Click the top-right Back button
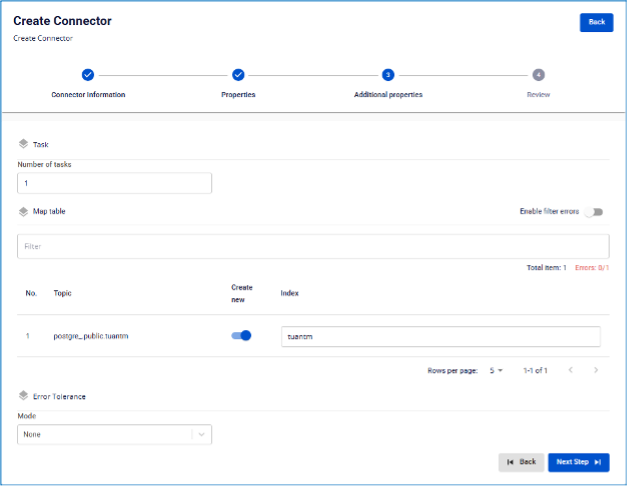The image size is (628, 486). point(596,22)
